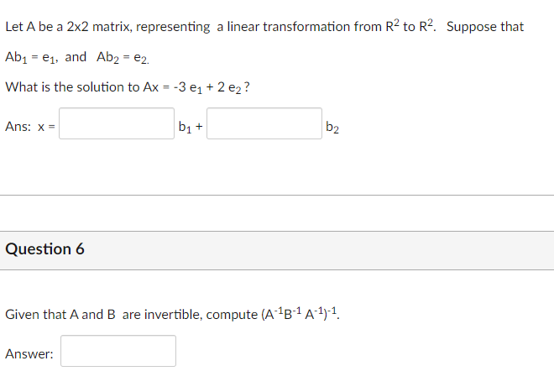Click the '-3 e1 + 2 e2' expression

[x=208, y=87]
